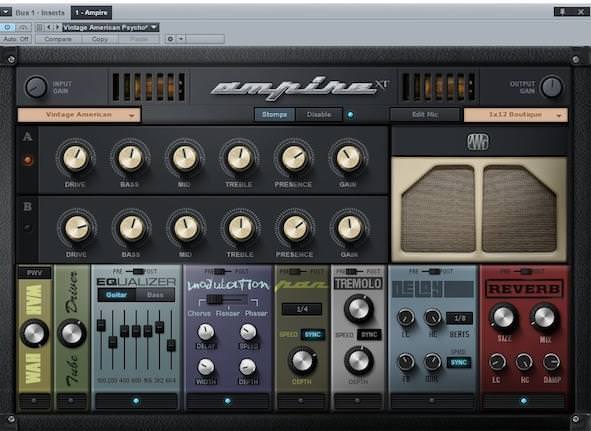
Task: Click the first Equalizer band fader
Action: click(101, 325)
